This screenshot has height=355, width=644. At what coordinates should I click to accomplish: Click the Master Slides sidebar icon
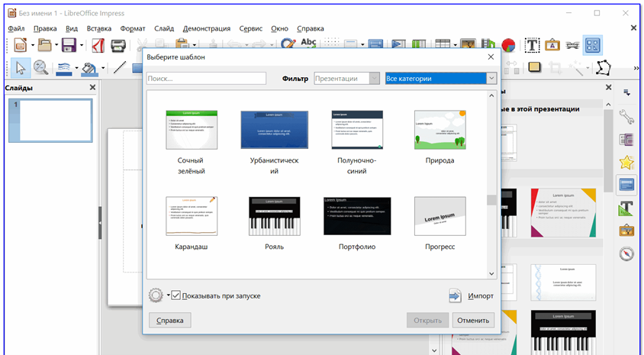pyautogui.click(x=626, y=185)
